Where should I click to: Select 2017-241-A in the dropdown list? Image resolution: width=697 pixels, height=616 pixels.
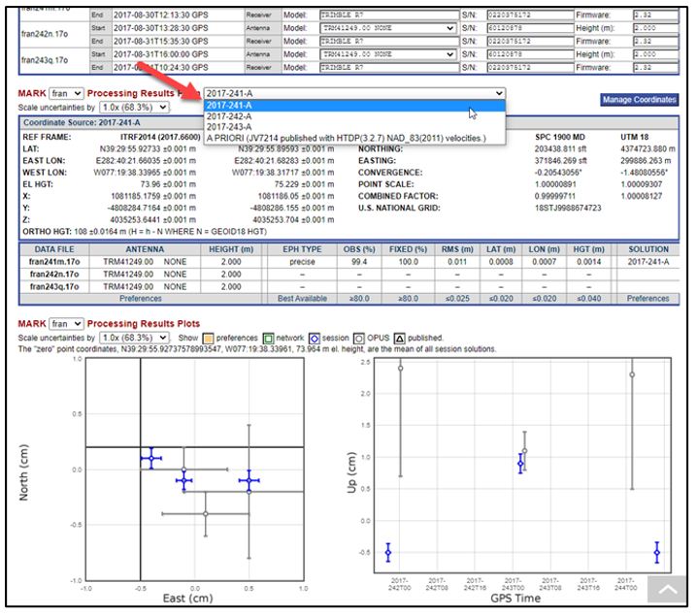tap(354, 106)
